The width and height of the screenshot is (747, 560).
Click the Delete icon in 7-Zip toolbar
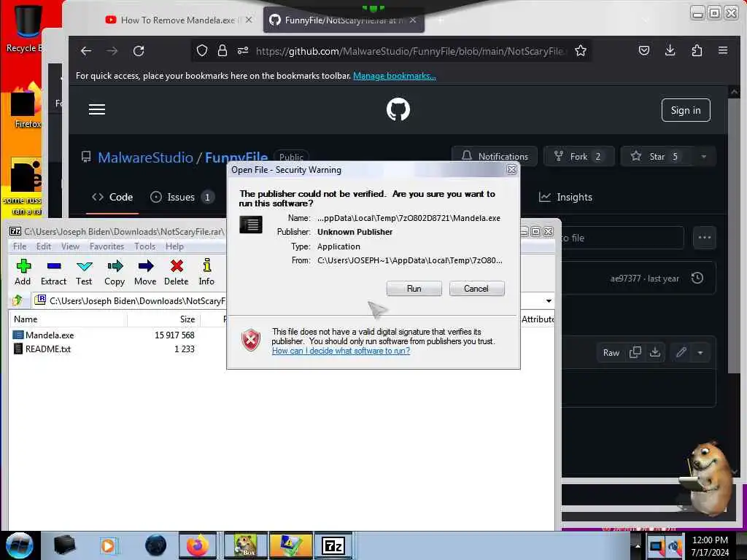click(177, 273)
